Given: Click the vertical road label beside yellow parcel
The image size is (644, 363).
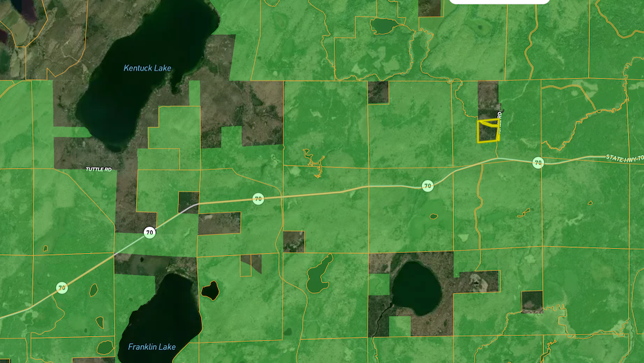Looking at the screenshot, I should 499,118.
